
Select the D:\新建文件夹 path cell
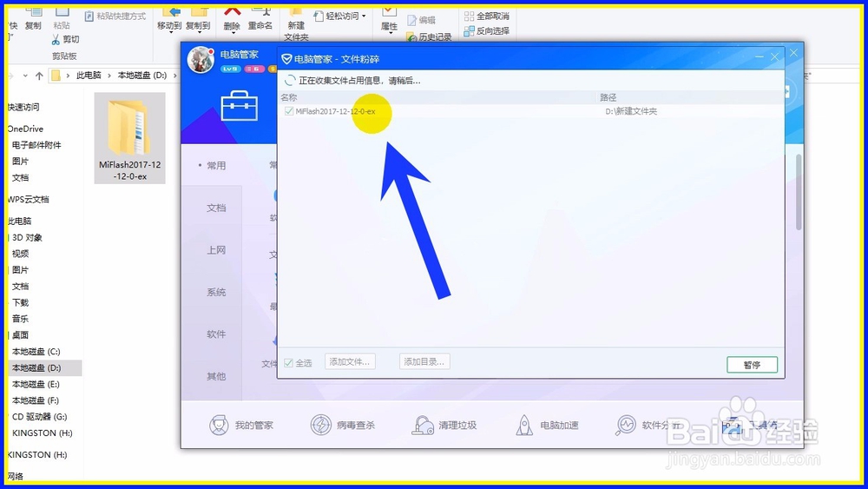631,111
